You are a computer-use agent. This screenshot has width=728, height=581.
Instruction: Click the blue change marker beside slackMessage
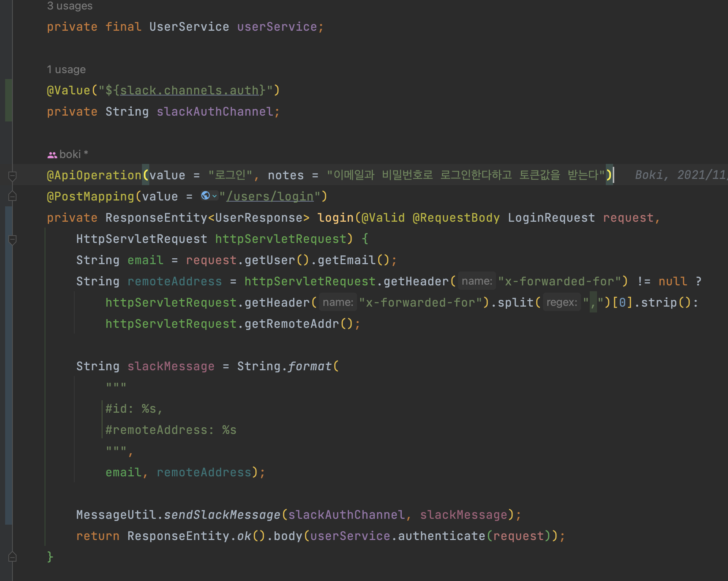(9, 366)
